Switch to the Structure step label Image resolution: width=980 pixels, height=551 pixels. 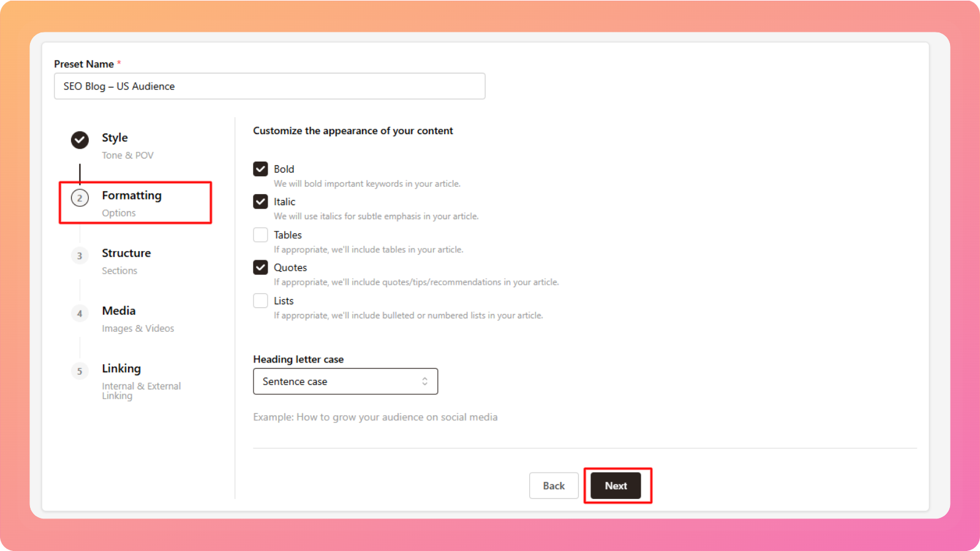click(126, 253)
